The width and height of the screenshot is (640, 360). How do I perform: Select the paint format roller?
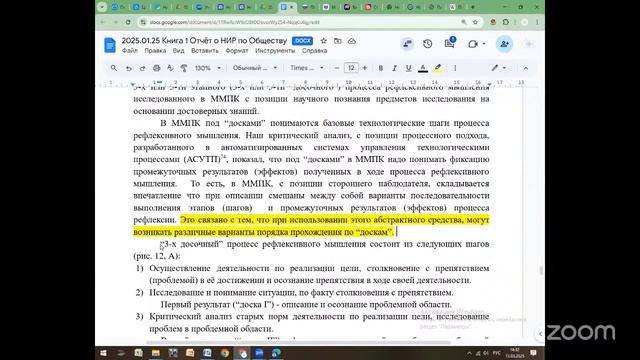tap(184, 68)
